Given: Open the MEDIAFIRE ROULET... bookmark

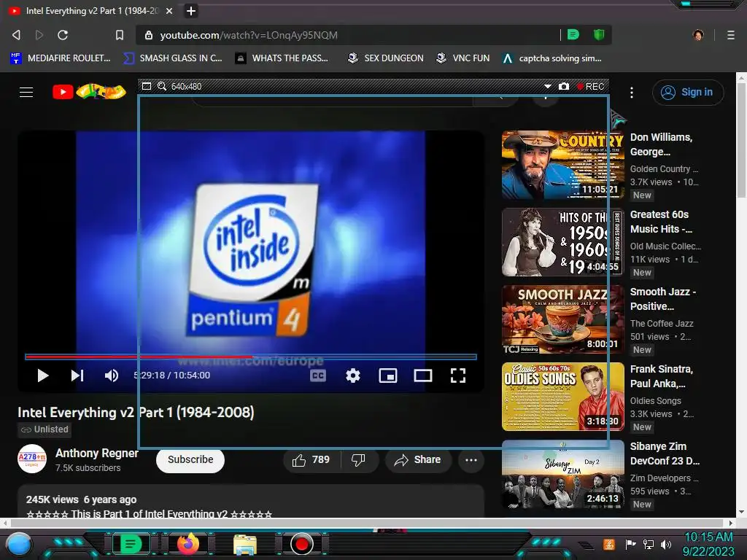Looking at the screenshot, I should [61, 58].
